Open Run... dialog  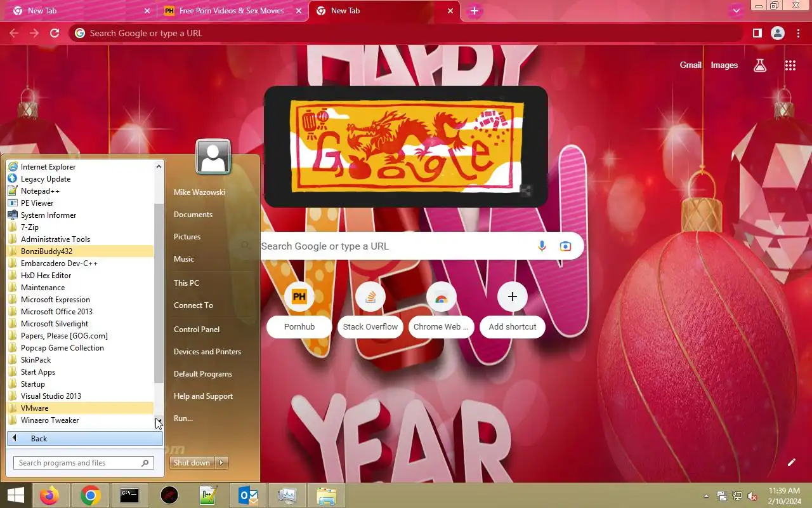click(183, 418)
